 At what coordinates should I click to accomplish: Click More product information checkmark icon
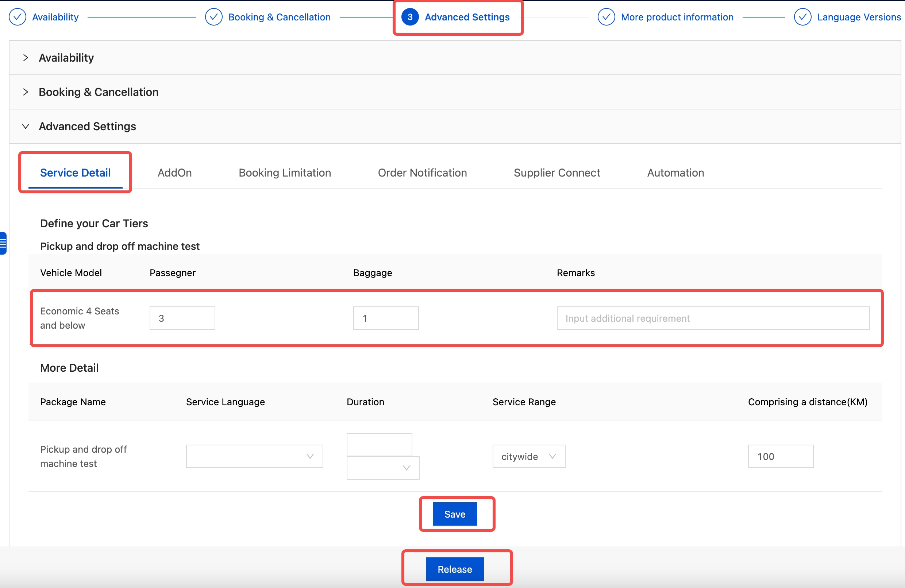point(606,17)
